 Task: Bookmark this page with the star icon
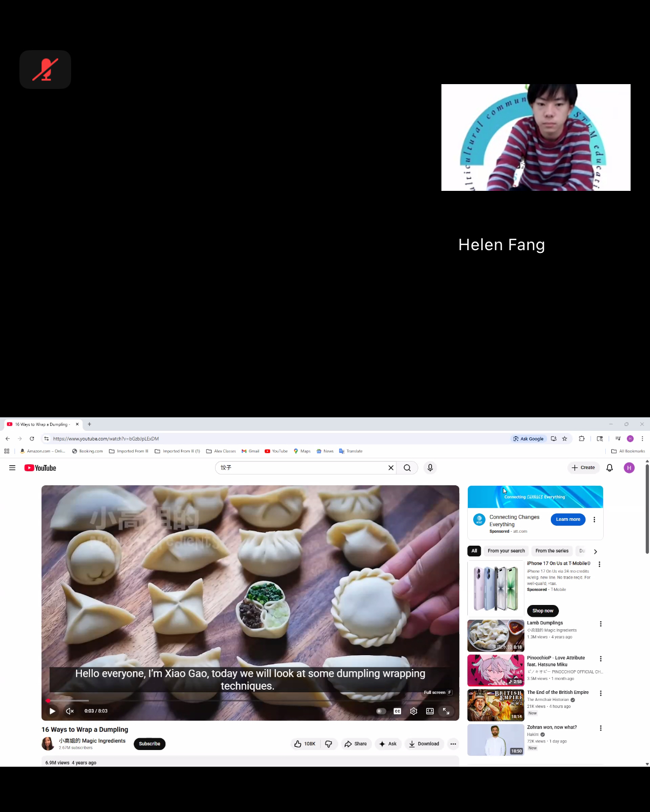click(565, 439)
